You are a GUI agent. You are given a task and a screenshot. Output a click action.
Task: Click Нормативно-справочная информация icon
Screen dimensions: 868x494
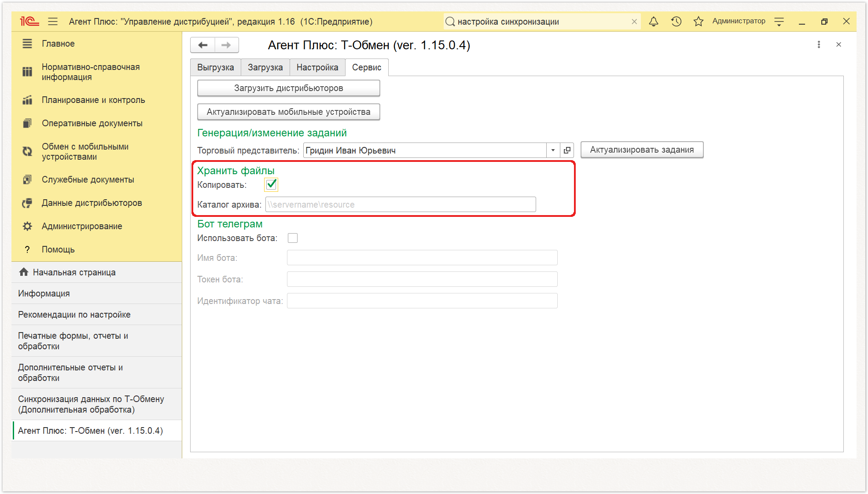click(27, 72)
